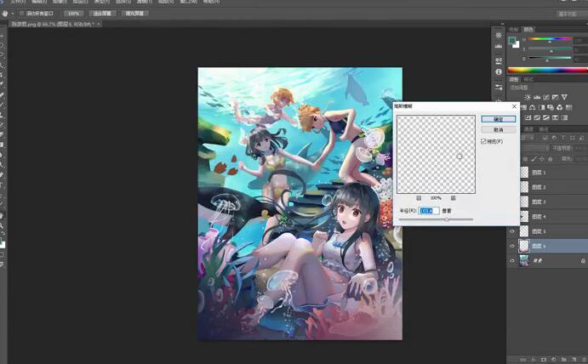Add a Channel Mixer adjustment
588x364 pixels.
click(x=560, y=107)
